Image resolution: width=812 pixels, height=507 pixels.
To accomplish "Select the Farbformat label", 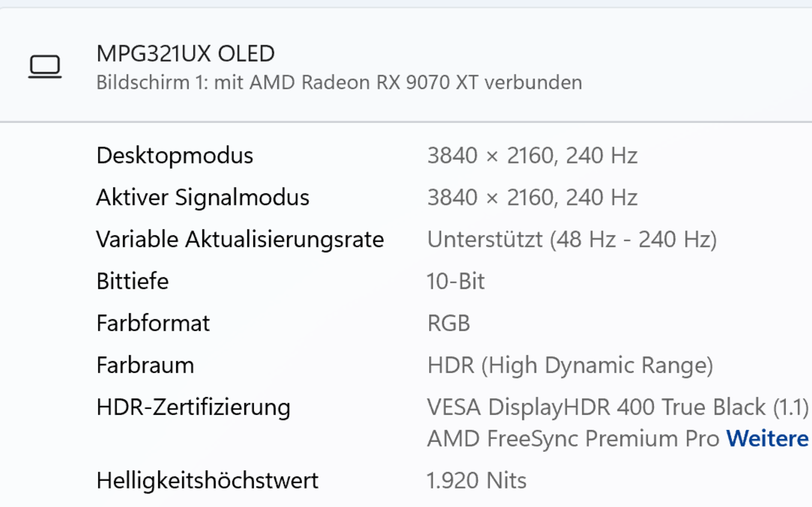I will pos(153,323).
